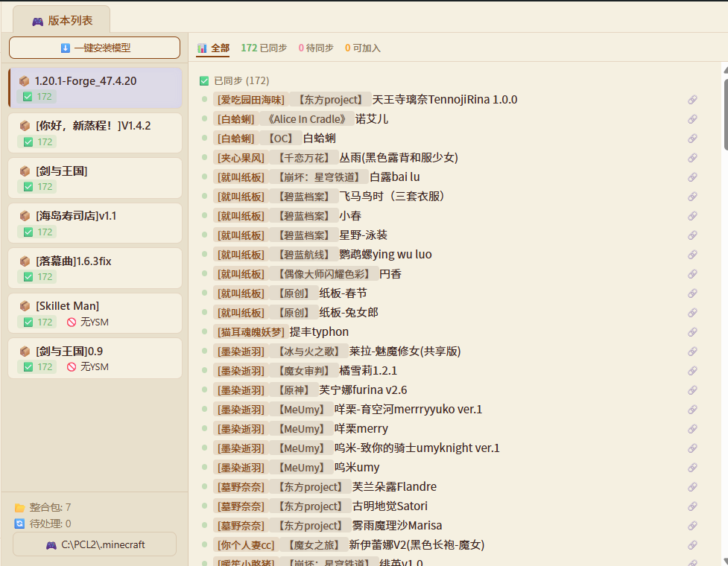This screenshot has height=566, width=728.
Task: Click the scrollbar down arrow
Action: click(726, 561)
